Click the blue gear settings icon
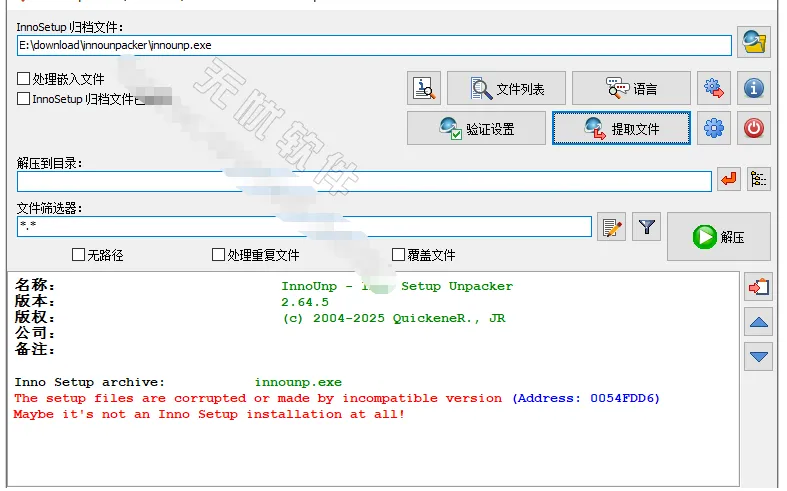Screen dimensions: 787x491 pyautogui.click(x=714, y=128)
